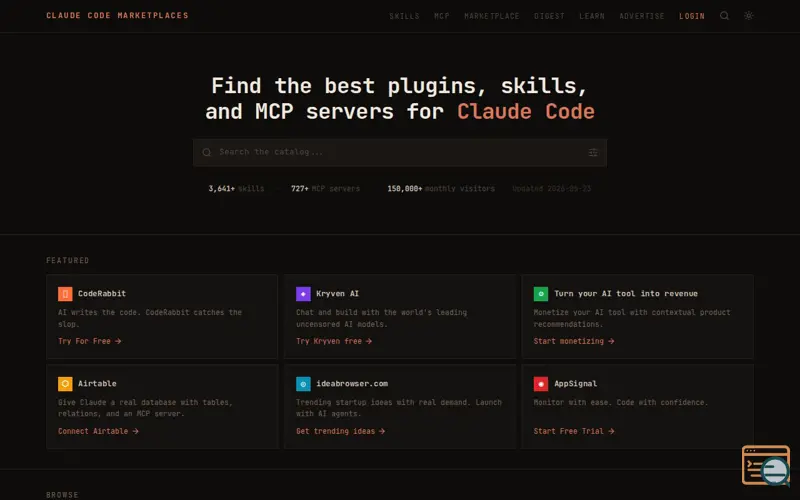Click Connect Airtable link
This screenshot has height=500, width=800.
(x=98, y=431)
